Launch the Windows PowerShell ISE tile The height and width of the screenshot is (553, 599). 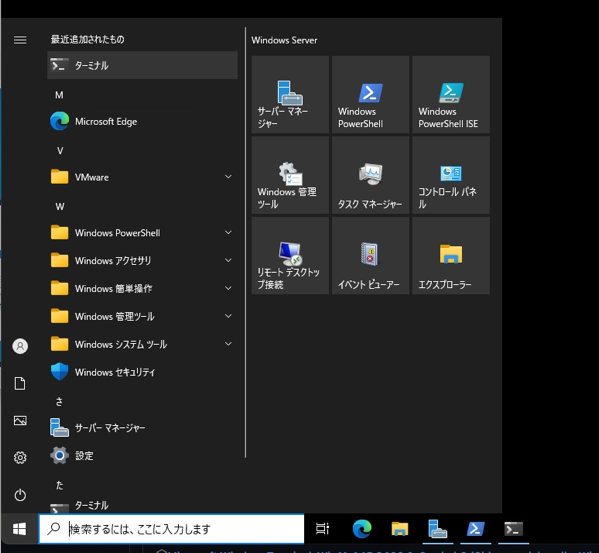[x=451, y=94]
